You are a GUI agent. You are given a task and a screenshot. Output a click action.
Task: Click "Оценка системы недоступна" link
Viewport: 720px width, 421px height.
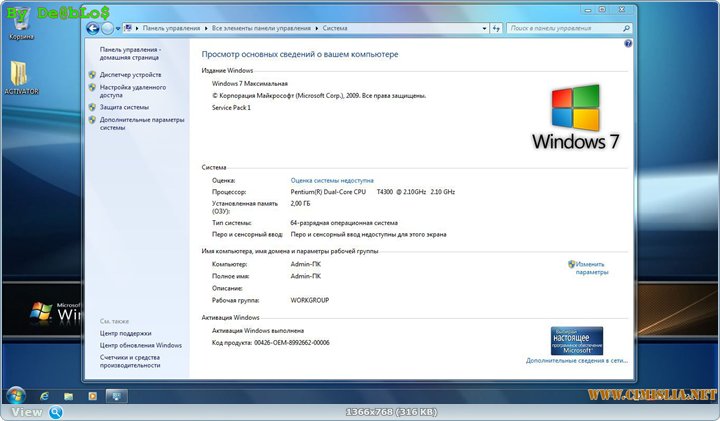pos(332,180)
